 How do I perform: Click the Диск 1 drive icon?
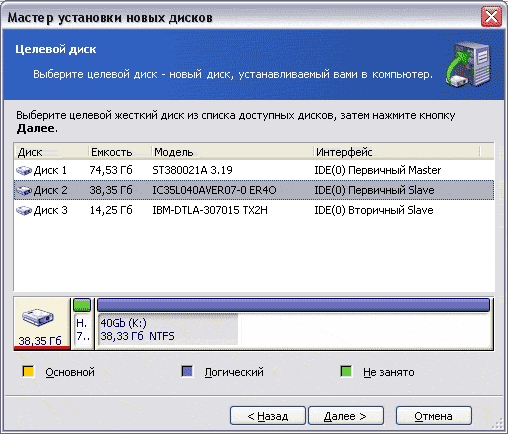coord(24,171)
